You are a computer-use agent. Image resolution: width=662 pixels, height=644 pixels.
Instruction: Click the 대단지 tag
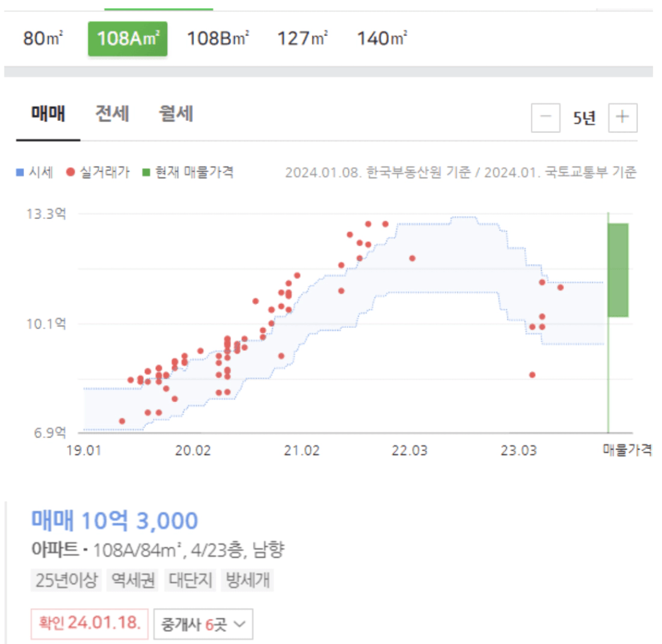(191, 580)
